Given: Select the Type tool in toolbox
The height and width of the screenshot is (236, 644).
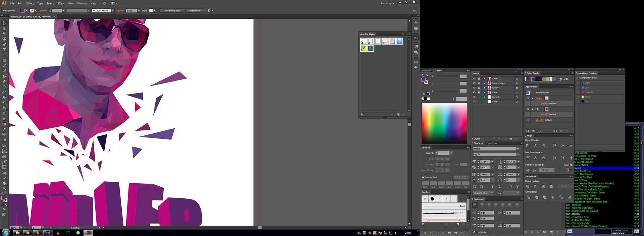Looking at the screenshot, I should (x=4, y=50).
